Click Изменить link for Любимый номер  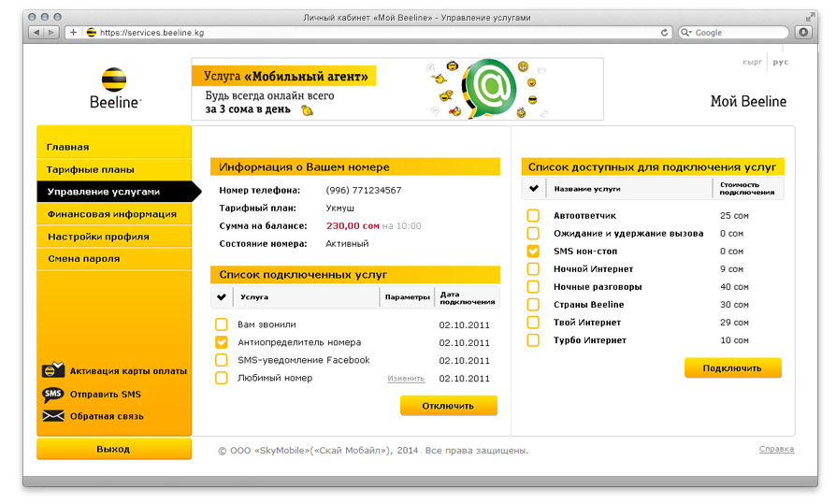406,379
